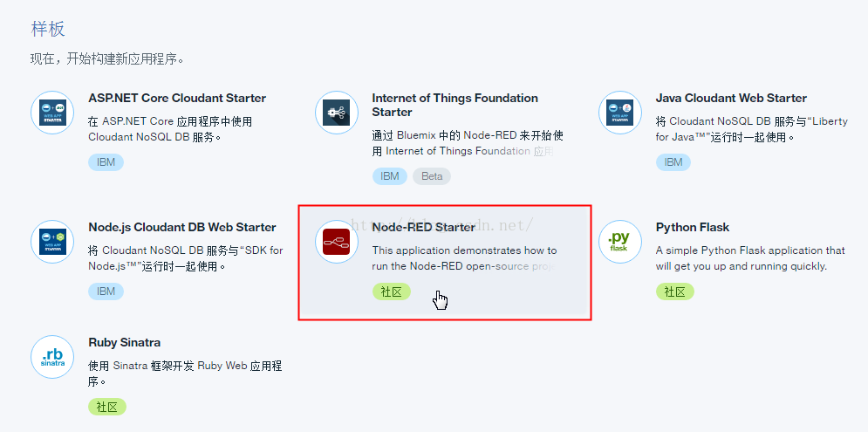Select the Ruby Sinatra title
This screenshot has height=432, width=868.
click(x=124, y=342)
